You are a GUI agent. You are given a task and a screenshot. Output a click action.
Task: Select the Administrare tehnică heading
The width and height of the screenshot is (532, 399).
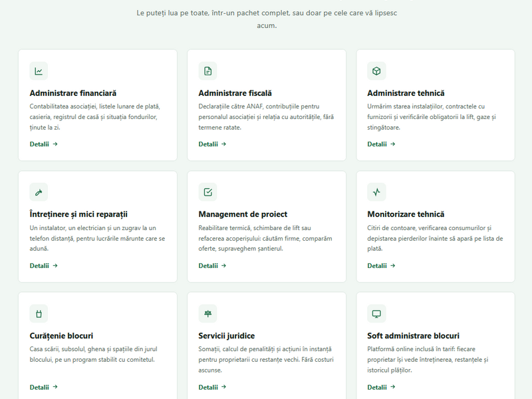(406, 93)
